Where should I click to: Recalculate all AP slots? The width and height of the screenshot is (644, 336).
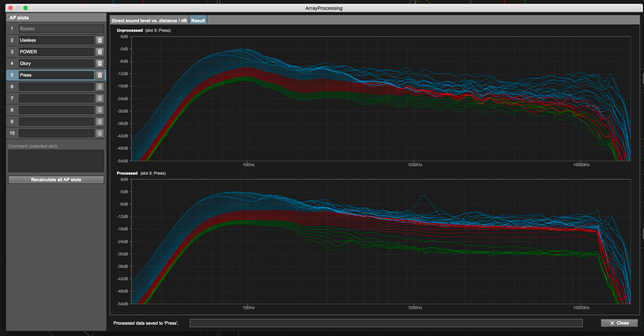(x=57, y=180)
